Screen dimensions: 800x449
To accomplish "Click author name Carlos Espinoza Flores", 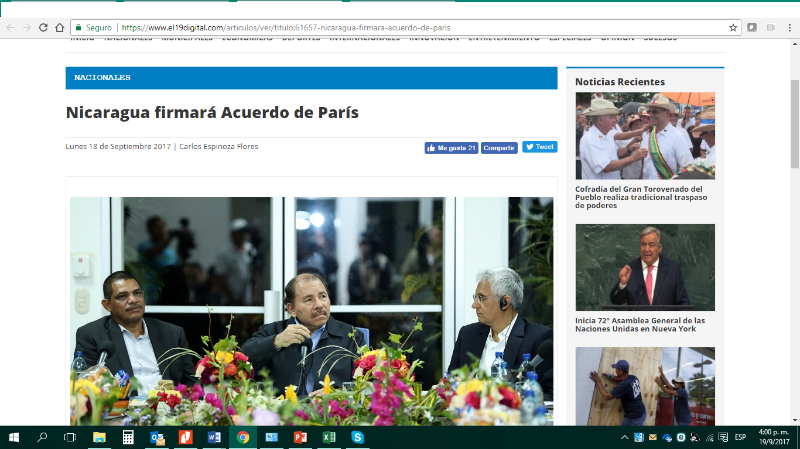I will tap(218, 146).
